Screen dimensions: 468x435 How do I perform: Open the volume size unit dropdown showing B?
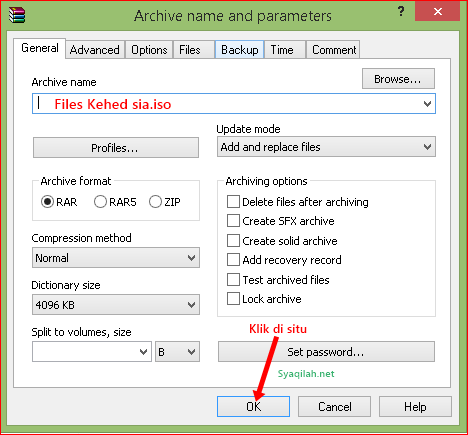coord(177,352)
